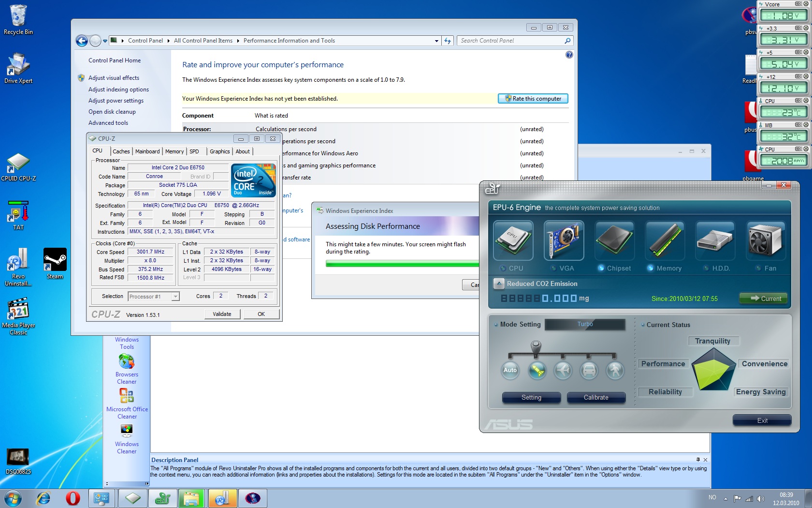Click OK in CPU-Z window

pyautogui.click(x=261, y=314)
